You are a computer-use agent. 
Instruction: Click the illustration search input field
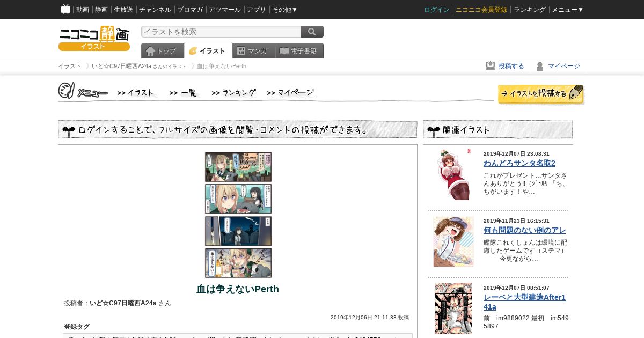221,32
